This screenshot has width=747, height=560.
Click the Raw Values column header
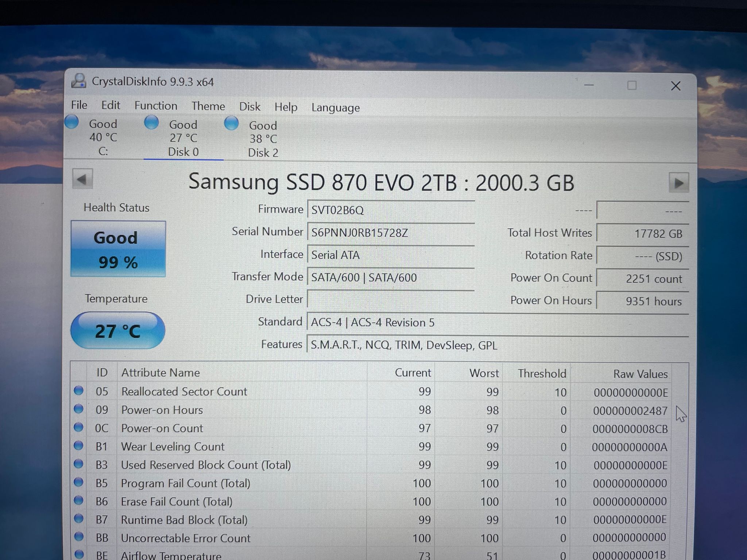tap(640, 374)
